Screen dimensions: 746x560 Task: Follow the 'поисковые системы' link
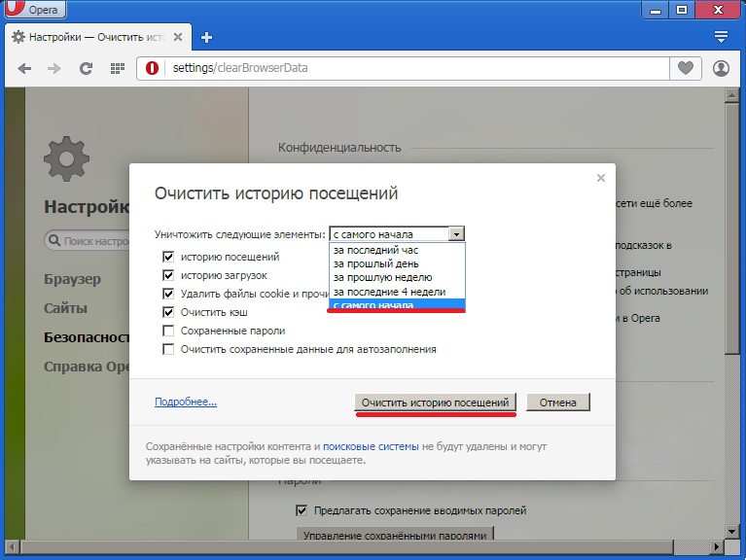371,446
